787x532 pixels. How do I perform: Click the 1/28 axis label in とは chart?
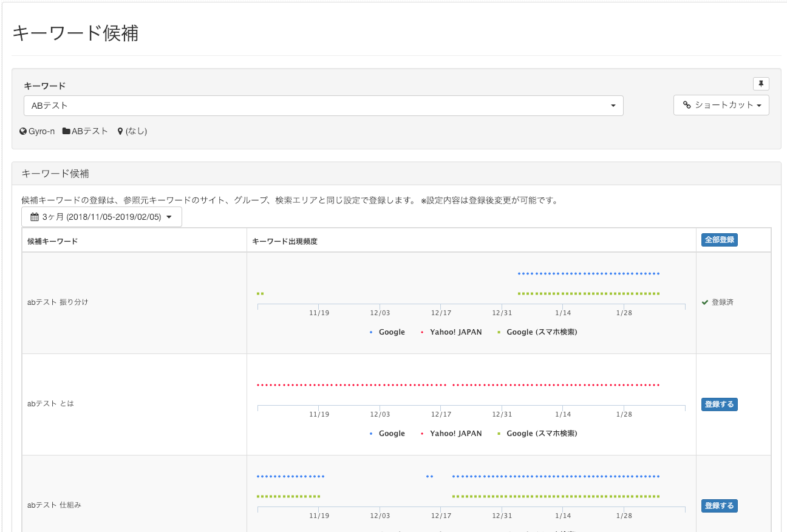[x=624, y=415]
